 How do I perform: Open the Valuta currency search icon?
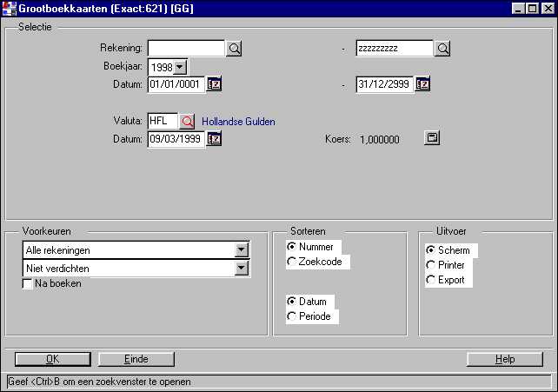(187, 122)
